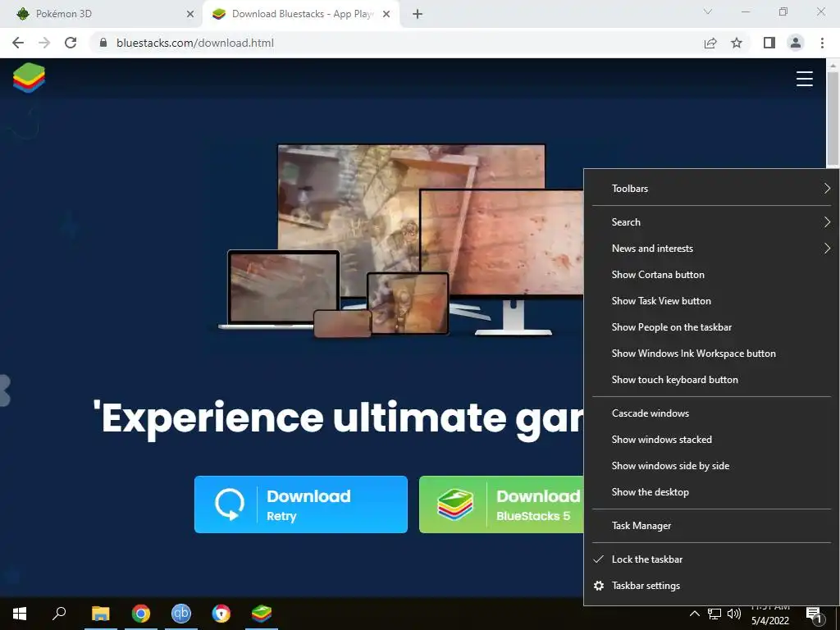This screenshot has width=840, height=630.
Task: Show hidden system tray icons
Action: pyautogui.click(x=694, y=614)
